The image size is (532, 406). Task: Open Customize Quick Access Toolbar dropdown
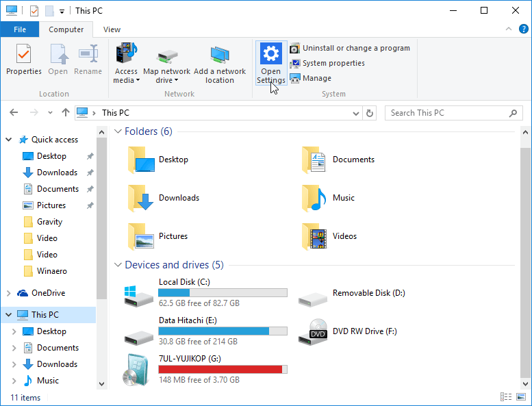pyautogui.click(x=62, y=12)
